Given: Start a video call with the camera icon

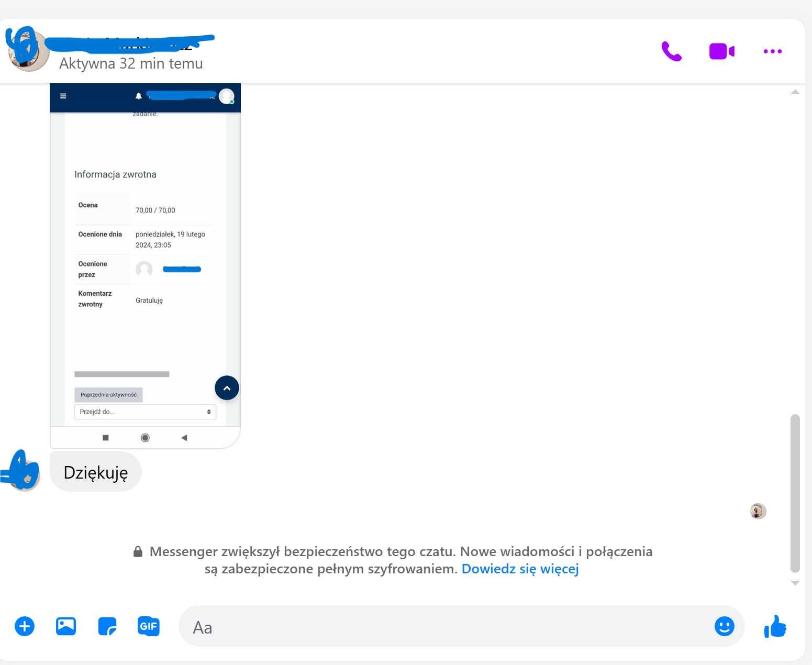Looking at the screenshot, I should [722, 51].
